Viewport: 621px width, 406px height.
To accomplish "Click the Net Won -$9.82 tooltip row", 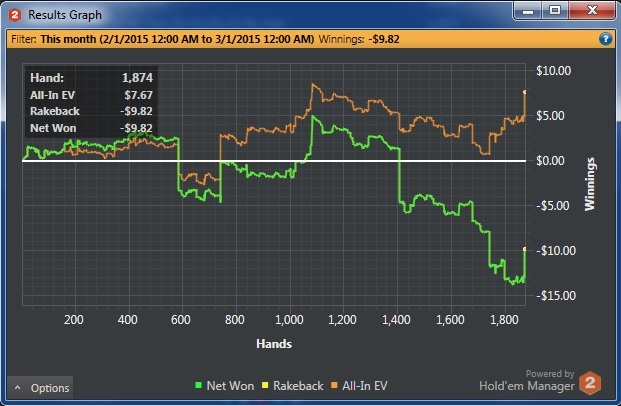I will coord(91,128).
